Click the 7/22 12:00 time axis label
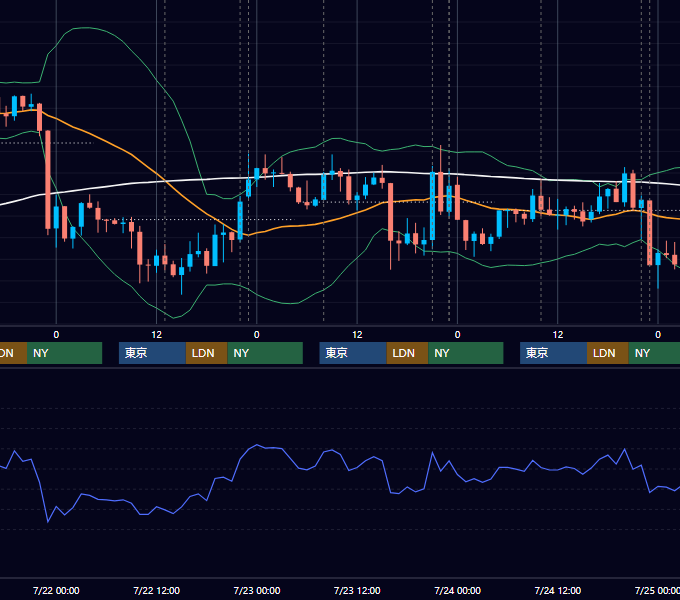 click(157, 590)
